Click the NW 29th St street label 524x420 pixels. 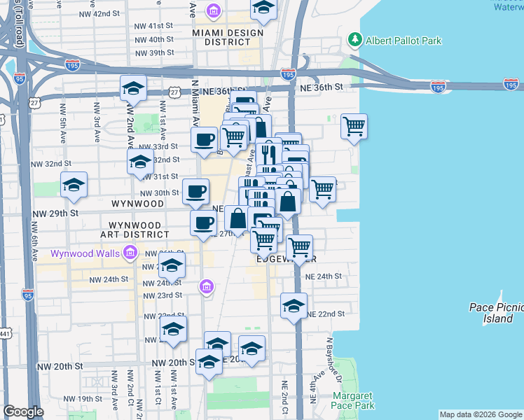(x=55, y=213)
